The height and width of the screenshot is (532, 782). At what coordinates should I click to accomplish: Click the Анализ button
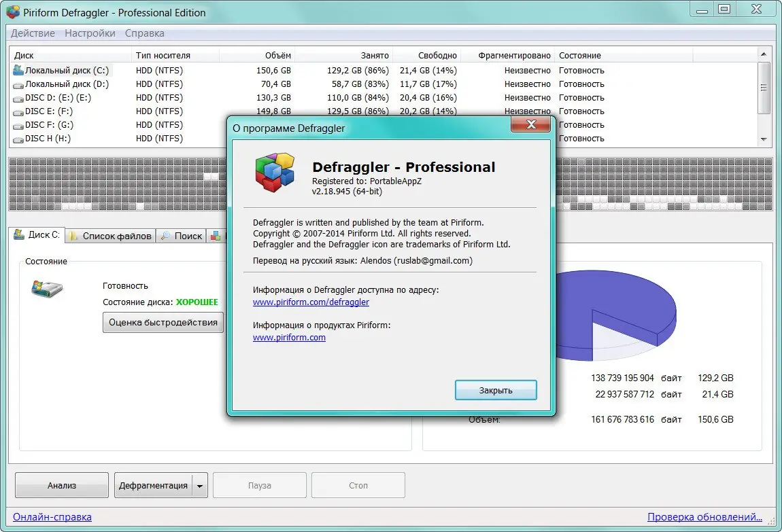(x=62, y=485)
